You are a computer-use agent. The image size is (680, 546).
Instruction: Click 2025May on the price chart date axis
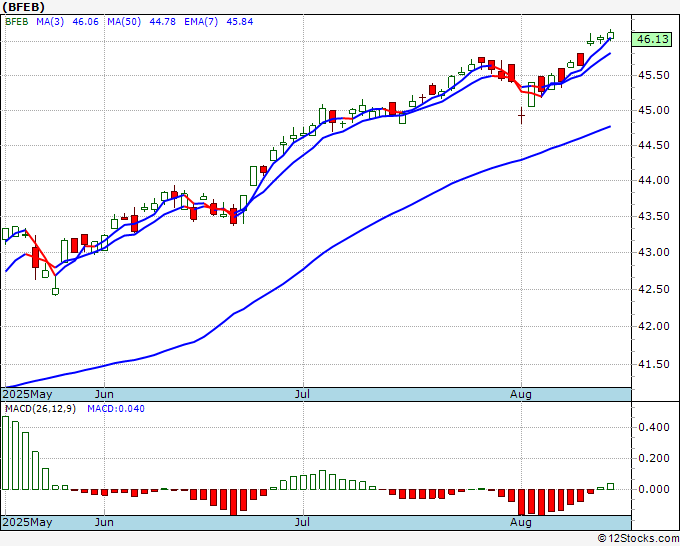(27, 394)
